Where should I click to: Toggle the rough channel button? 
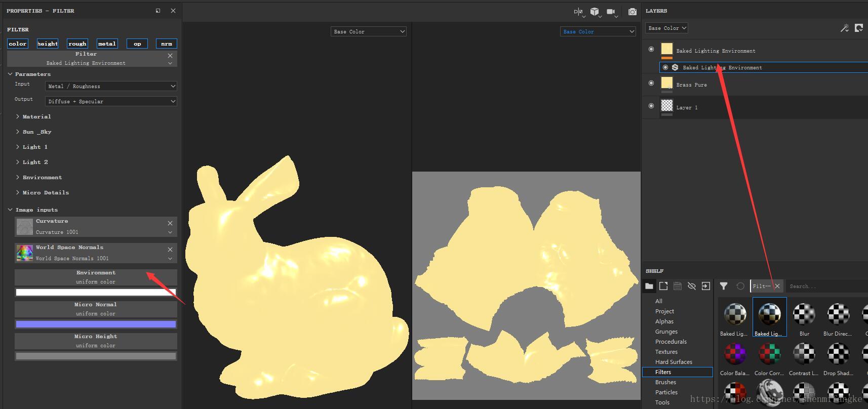[77, 44]
